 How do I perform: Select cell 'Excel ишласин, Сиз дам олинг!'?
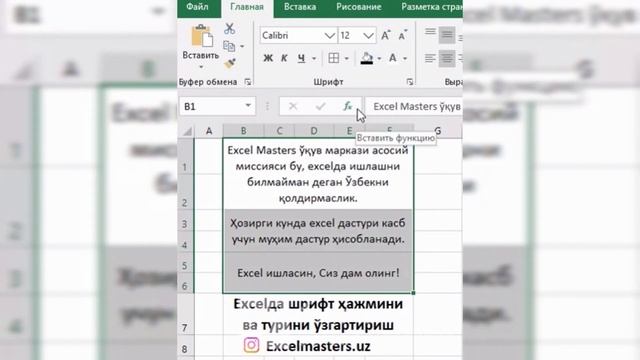[x=318, y=273]
